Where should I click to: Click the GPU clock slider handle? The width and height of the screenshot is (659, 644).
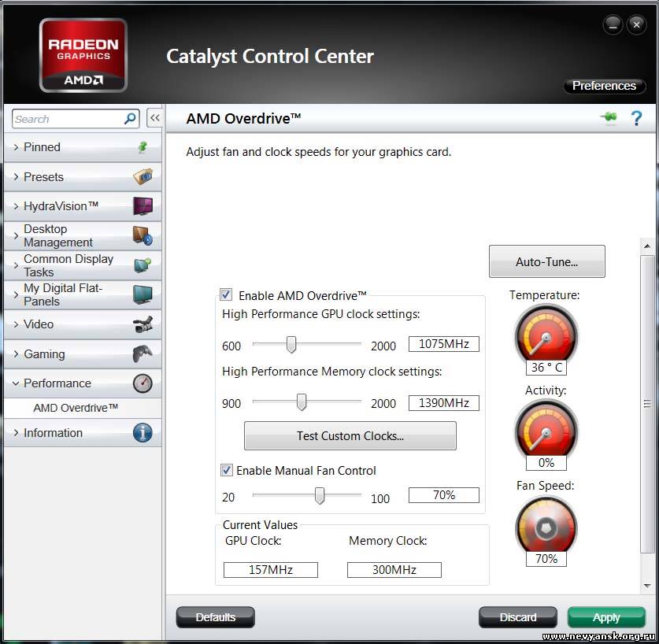[291, 344]
